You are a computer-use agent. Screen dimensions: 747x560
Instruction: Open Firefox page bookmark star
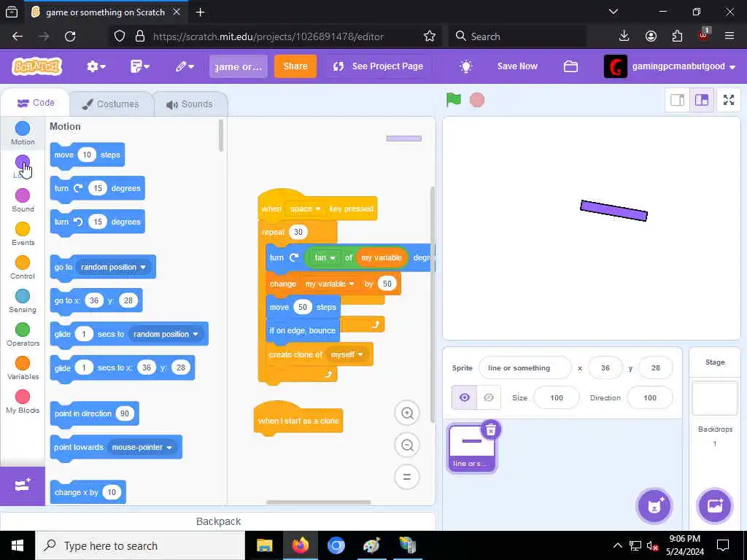pyautogui.click(x=430, y=36)
